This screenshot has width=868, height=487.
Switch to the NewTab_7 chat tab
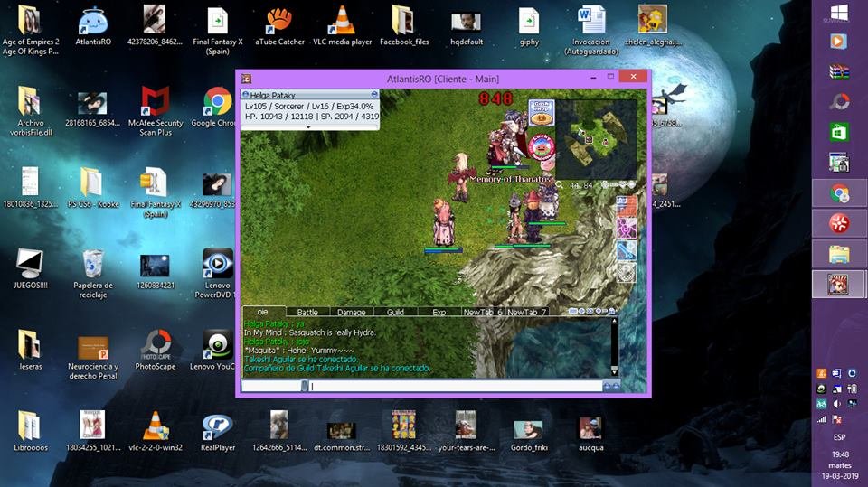click(526, 312)
